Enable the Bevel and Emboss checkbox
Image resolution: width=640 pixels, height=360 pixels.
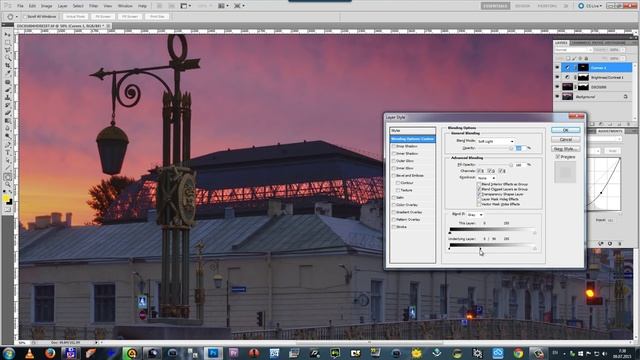coord(394,176)
